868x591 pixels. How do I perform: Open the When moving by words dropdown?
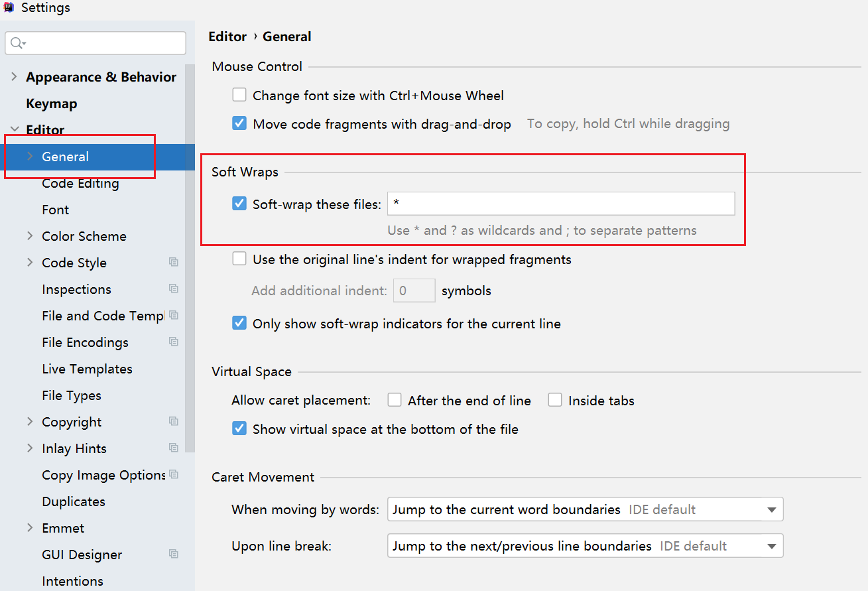[585, 509]
